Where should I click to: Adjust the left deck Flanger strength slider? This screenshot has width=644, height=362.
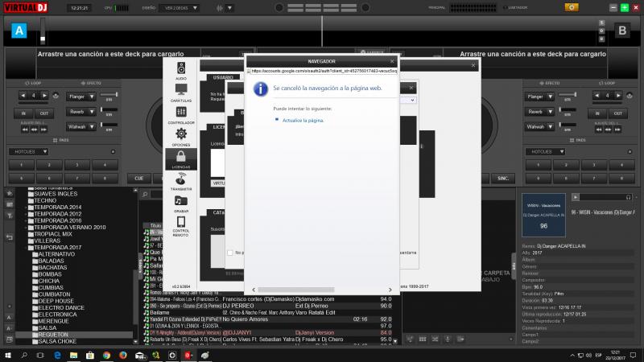[109, 95]
